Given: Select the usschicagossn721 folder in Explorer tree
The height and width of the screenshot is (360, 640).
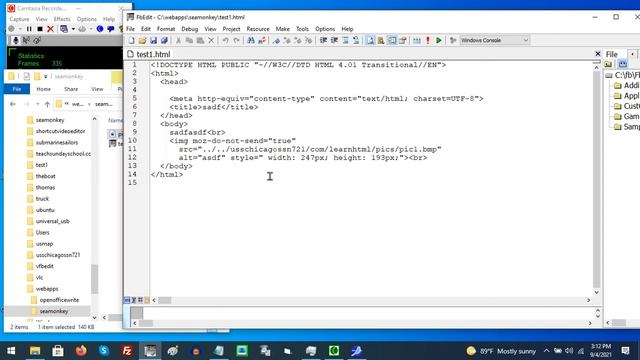Looking at the screenshot, I should coord(58,255).
